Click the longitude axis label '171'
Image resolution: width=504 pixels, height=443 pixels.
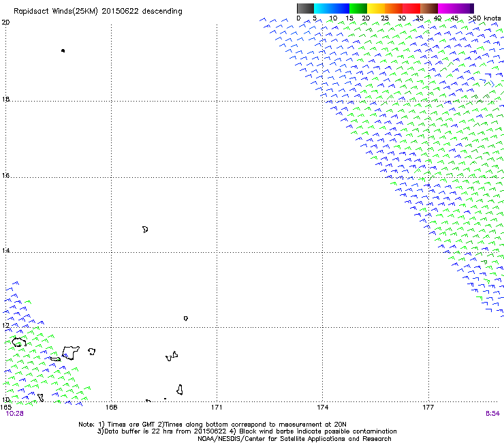point(217,408)
